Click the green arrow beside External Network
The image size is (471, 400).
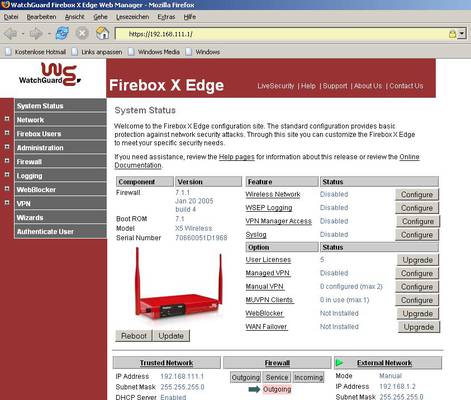(340, 363)
